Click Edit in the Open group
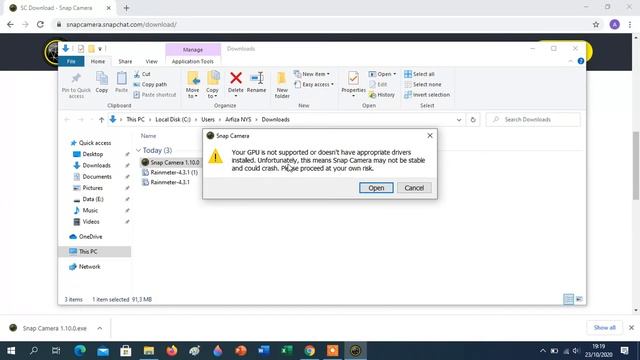The image size is (640, 360). point(378,84)
